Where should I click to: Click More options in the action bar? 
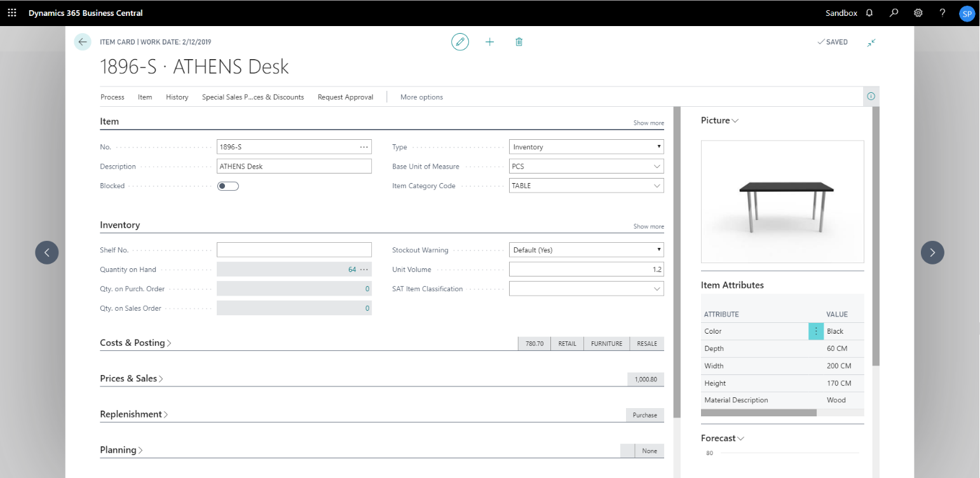point(421,97)
